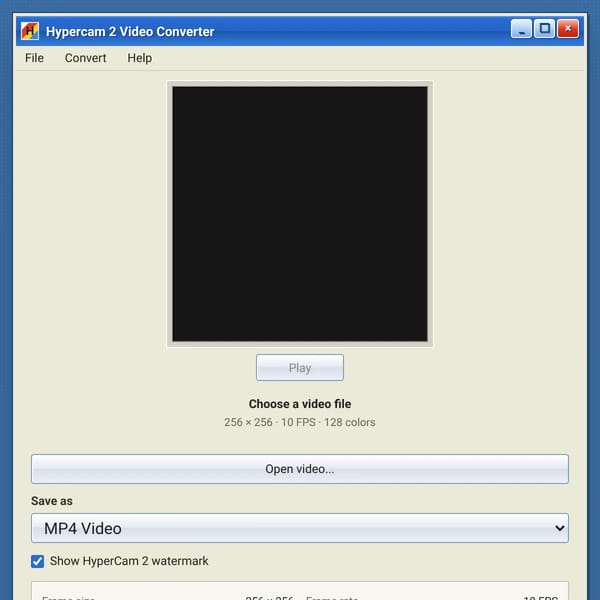Open the Help menu
The width and height of the screenshot is (600, 600).
coord(140,58)
